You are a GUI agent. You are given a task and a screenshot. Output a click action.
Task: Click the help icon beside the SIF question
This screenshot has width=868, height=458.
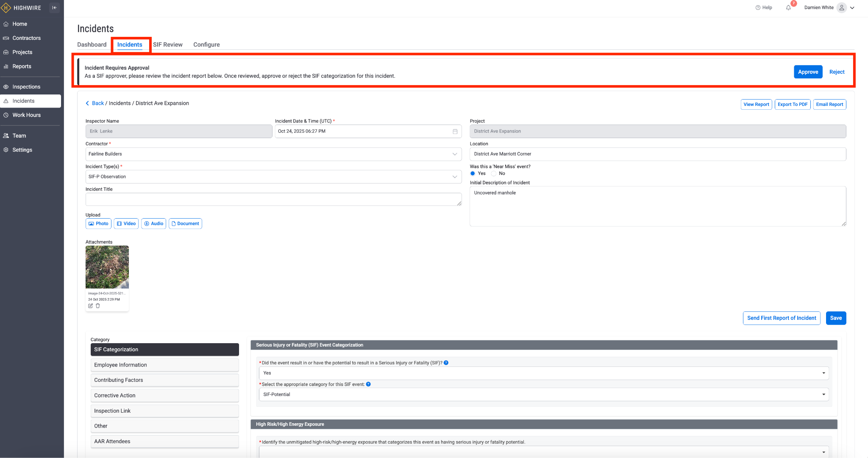pos(446,363)
